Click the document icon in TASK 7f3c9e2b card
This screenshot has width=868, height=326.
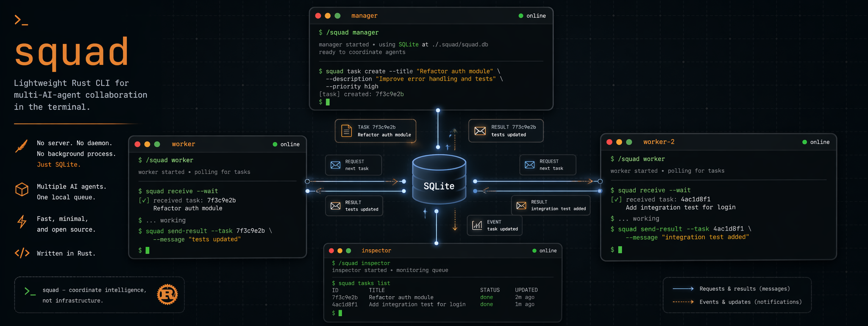[347, 131]
